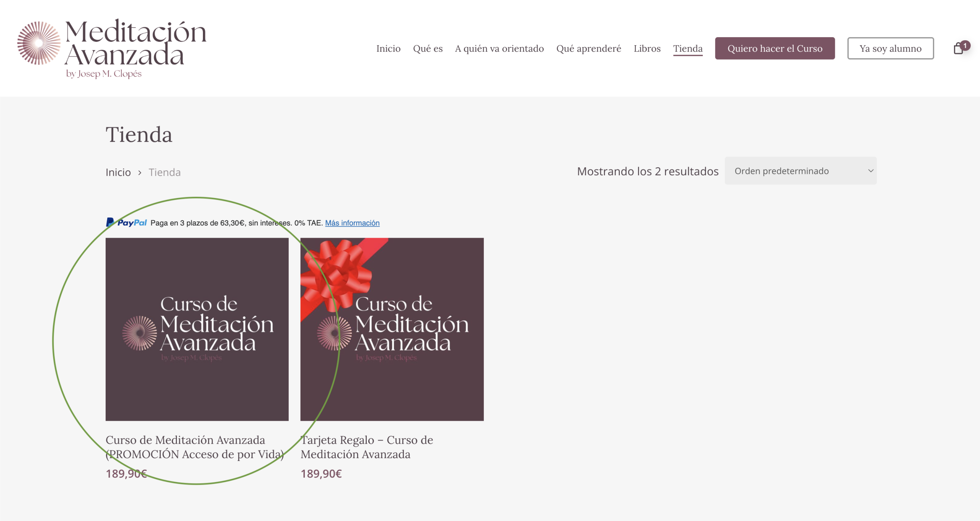
Task: Follow the Más información PayPal link
Action: click(352, 223)
